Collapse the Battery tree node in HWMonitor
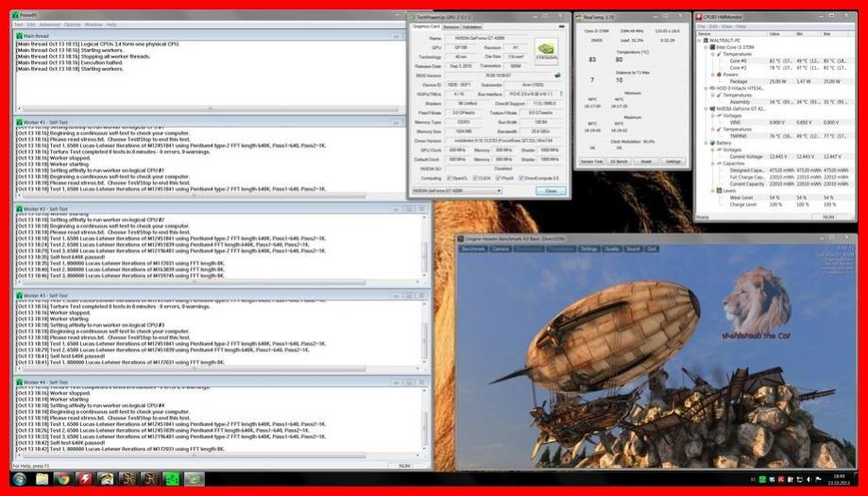 point(706,143)
